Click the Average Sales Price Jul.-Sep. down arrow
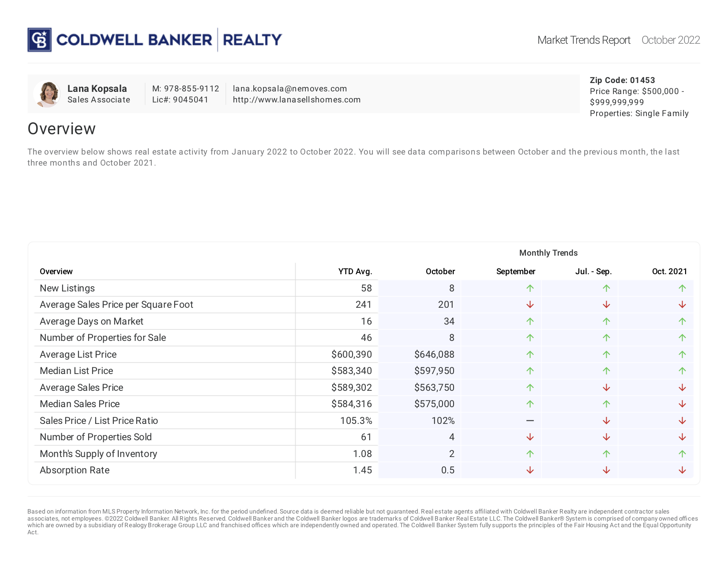The image size is (728, 563). (x=606, y=388)
